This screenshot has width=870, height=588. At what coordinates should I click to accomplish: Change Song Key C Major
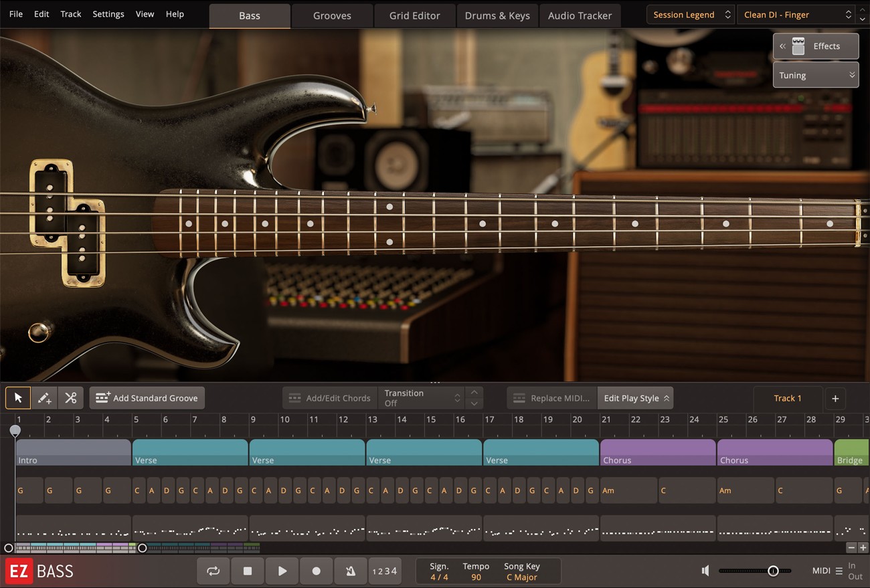pyautogui.click(x=522, y=577)
